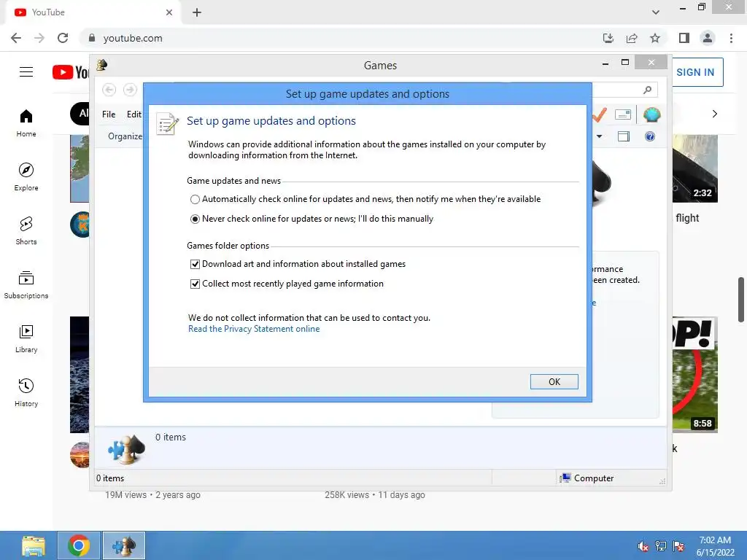Open Chrome tab search dropdown arrow
Screen dimensions: 747x560
click(x=656, y=12)
